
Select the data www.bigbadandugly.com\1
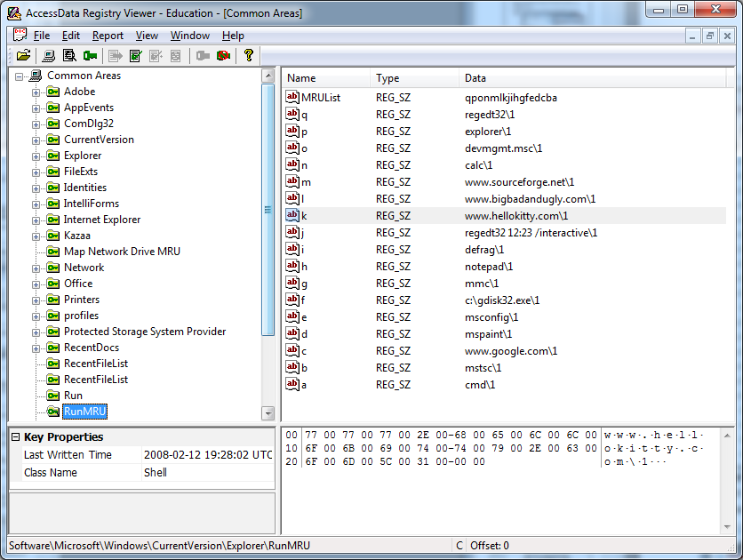531,199
